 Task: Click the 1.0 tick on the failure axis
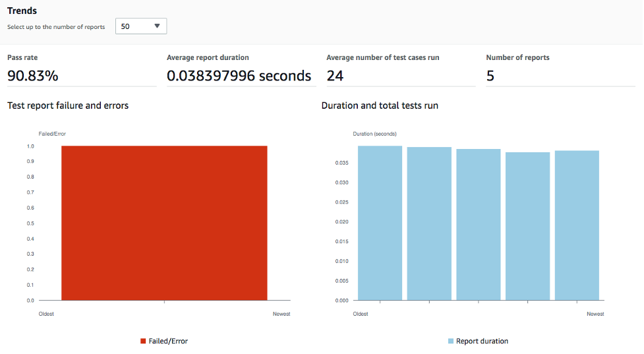click(30, 146)
